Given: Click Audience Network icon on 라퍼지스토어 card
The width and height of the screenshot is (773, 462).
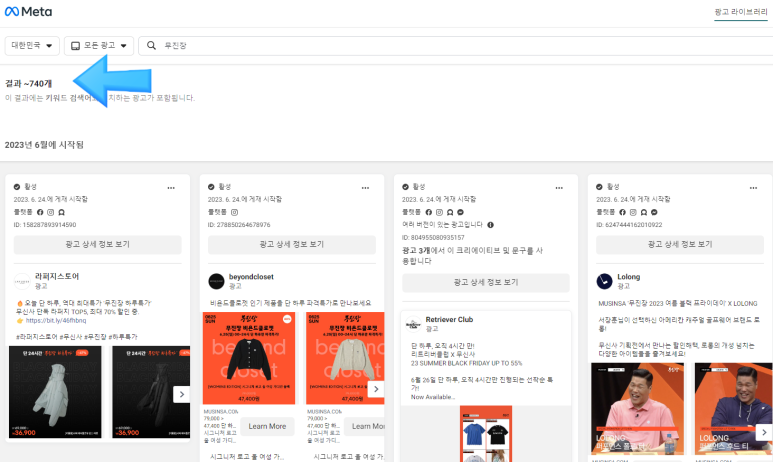Looking at the screenshot, I should [x=61, y=213].
